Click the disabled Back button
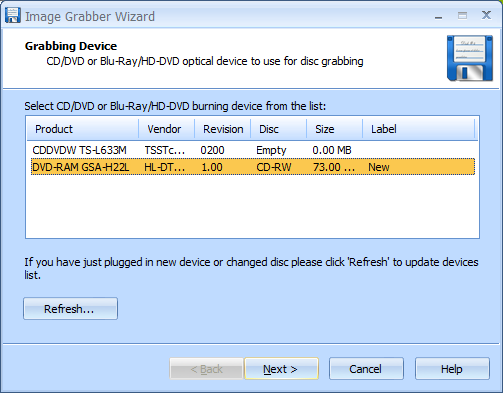 point(206,369)
